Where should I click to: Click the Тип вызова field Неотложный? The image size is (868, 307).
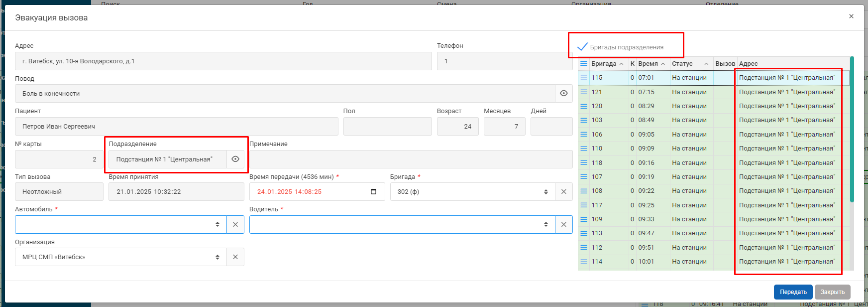[x=59, y=192]
